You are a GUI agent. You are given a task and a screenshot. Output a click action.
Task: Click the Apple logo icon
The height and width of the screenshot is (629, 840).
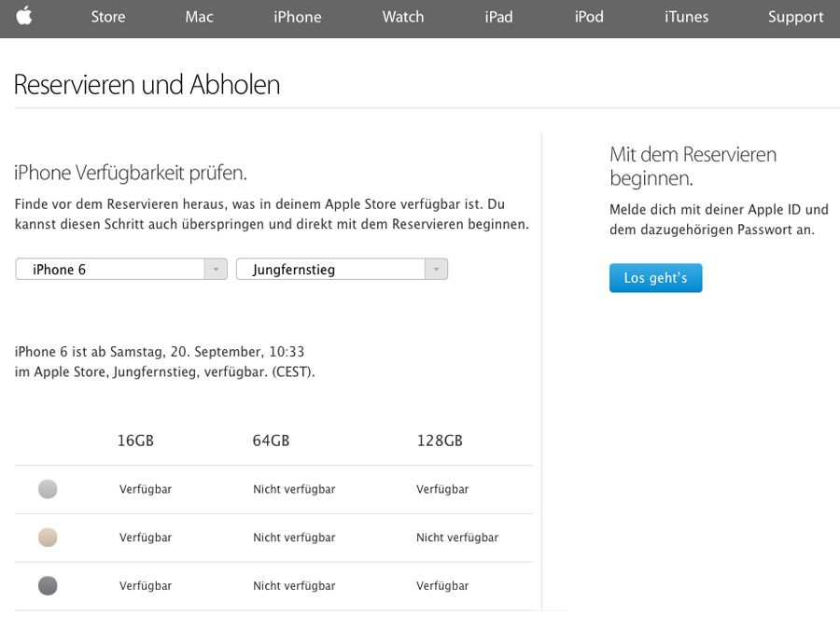[x=24, y=16]
